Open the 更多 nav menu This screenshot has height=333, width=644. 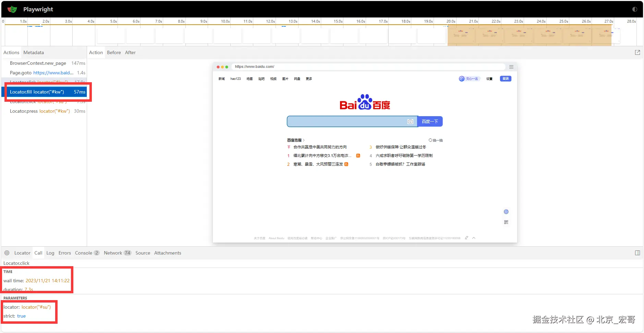coord(309,79)
